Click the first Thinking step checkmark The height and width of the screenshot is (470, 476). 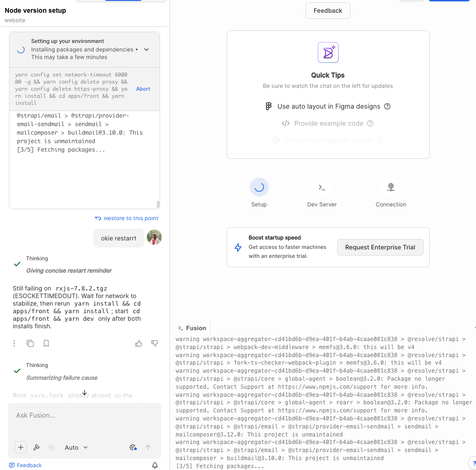point(17,264)
